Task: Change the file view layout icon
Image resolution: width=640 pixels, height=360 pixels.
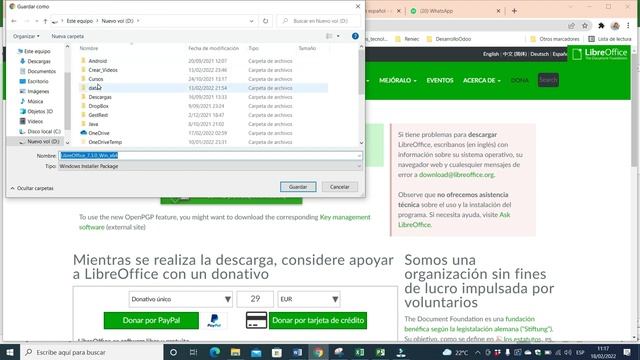Action: point(329,36)
